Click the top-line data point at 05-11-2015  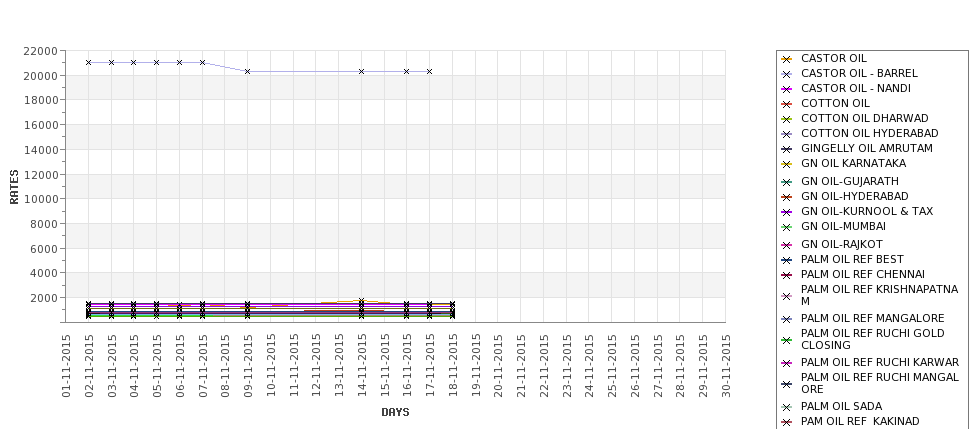tap(157, 63)
